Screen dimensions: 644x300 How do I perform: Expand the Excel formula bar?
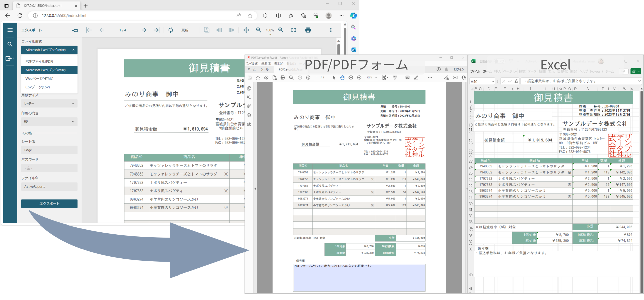(x=639, y=81)
